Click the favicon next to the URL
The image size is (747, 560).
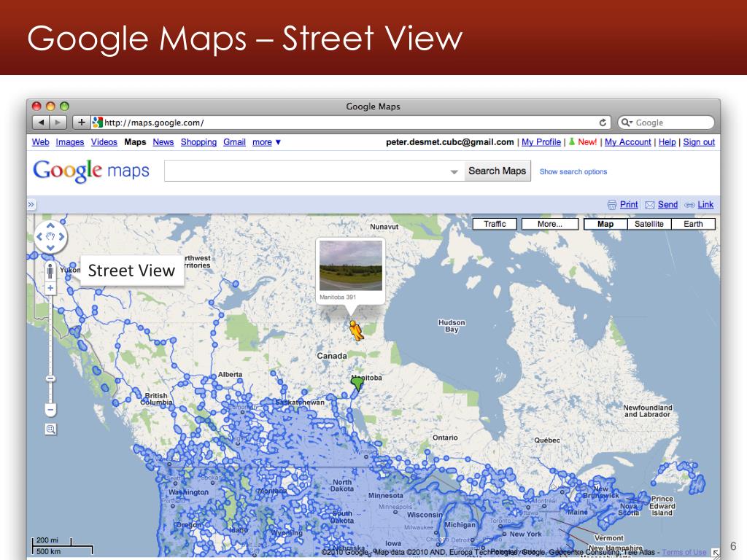97,122
